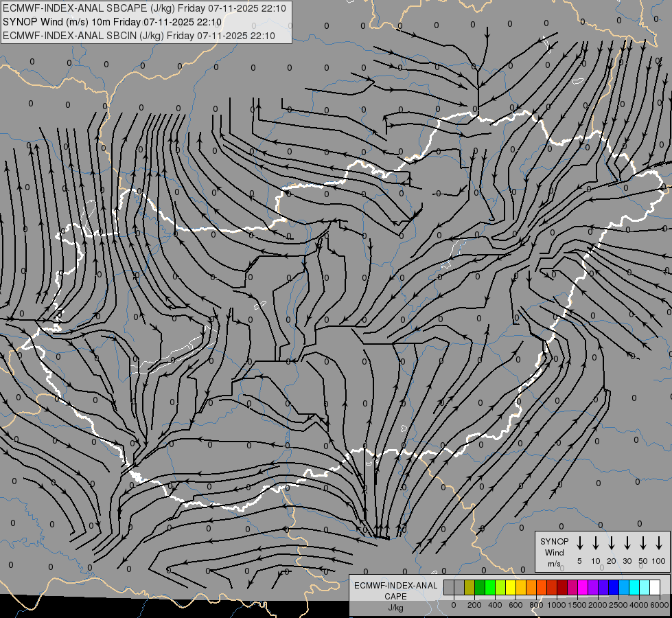Select the amber swatch after the 600 tick
Screen dimensions: 672x618
pos(521,587)
